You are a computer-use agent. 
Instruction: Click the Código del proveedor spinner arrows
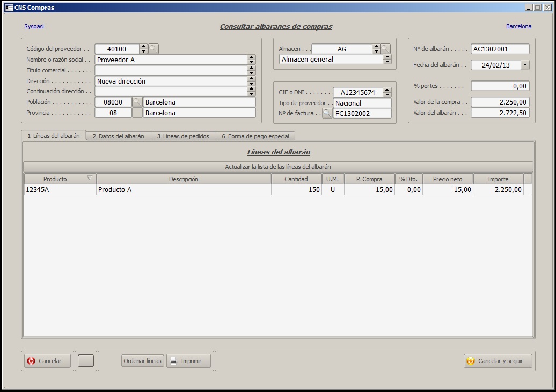[x=143, y=49]
